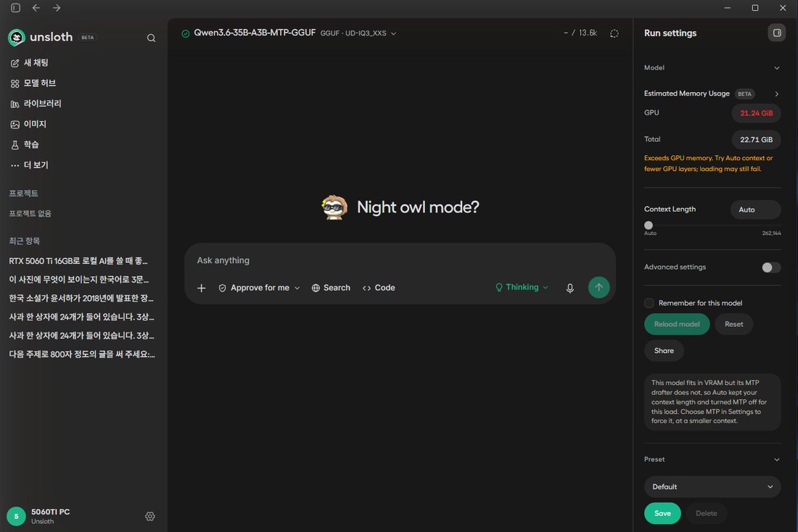Expand Estimated Memory Usage details
The image size is (798, 532).
[777, 93]
